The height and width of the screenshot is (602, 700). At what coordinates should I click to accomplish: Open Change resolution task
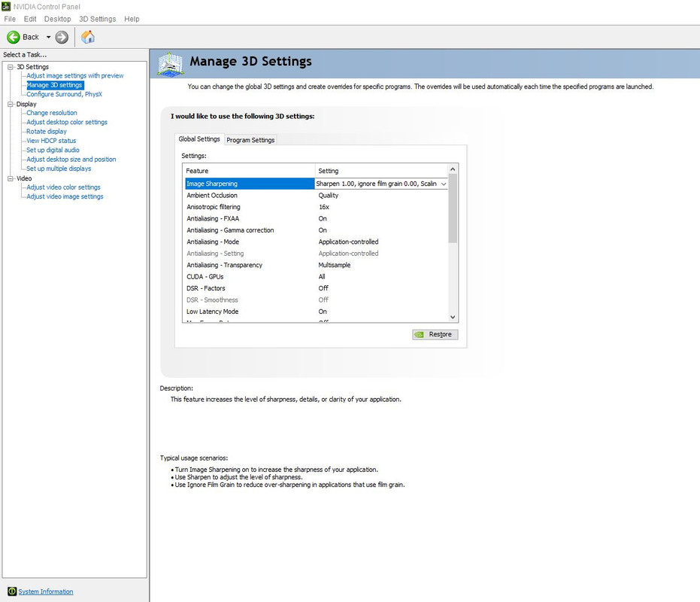tap(52, 113)
